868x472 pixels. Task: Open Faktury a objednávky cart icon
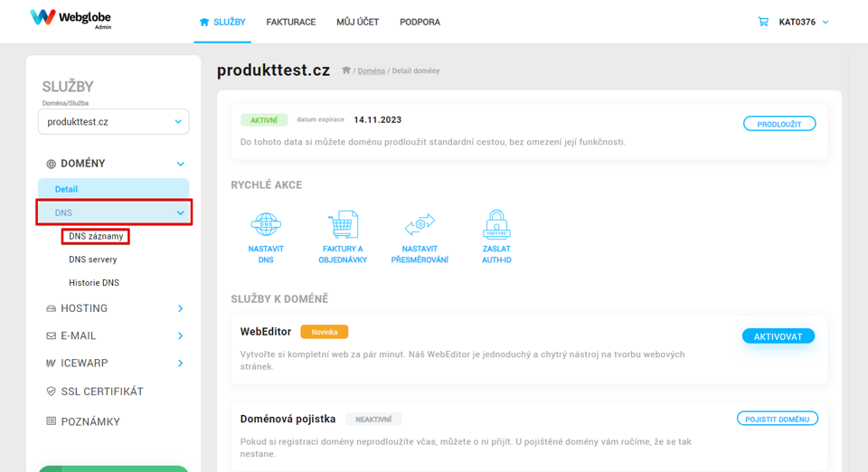[x=343, y=224]
